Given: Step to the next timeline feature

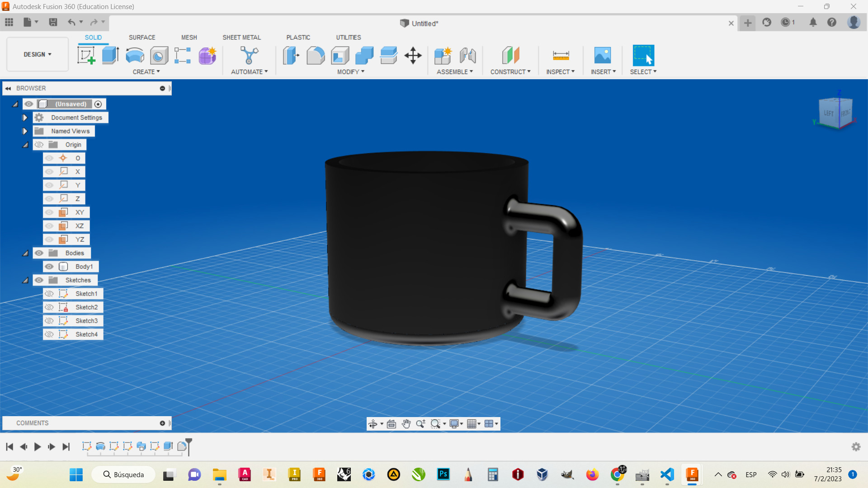Looking at the screenshot, I should 52,447.
